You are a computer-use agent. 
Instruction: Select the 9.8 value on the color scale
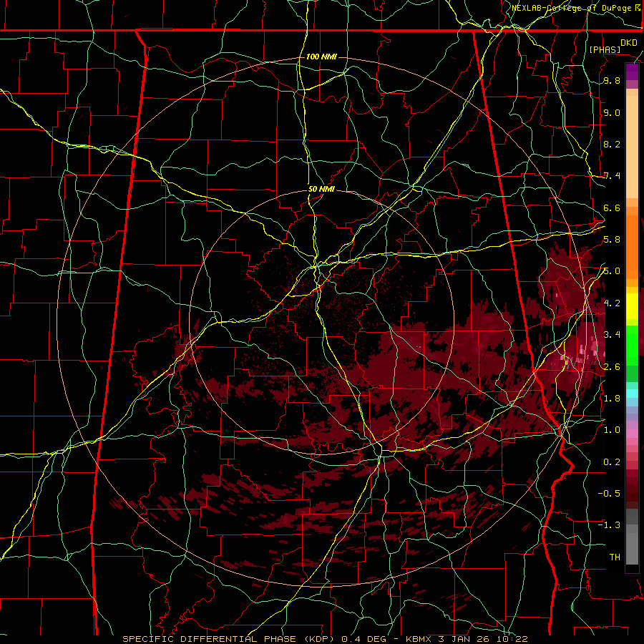(x=612, y=81)
